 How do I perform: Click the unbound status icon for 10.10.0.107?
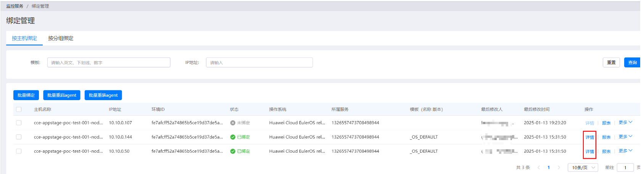[x=233, y=123]
